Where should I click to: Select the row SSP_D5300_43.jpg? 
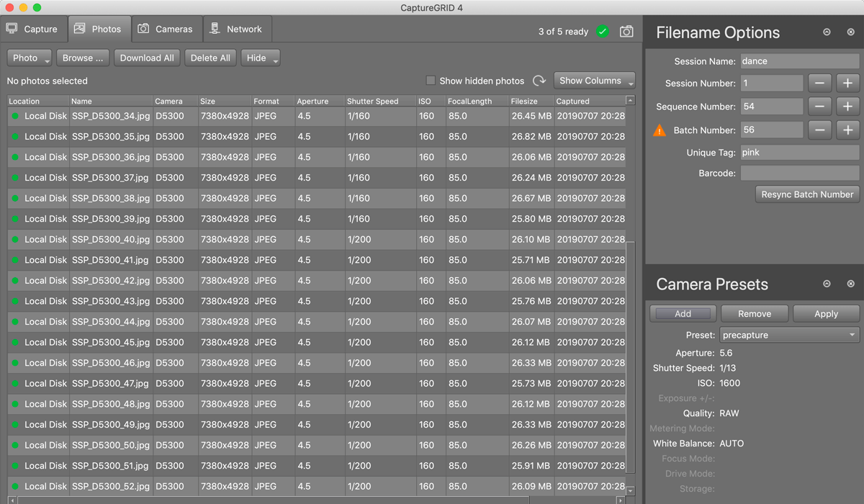click(x=316, y=301)
